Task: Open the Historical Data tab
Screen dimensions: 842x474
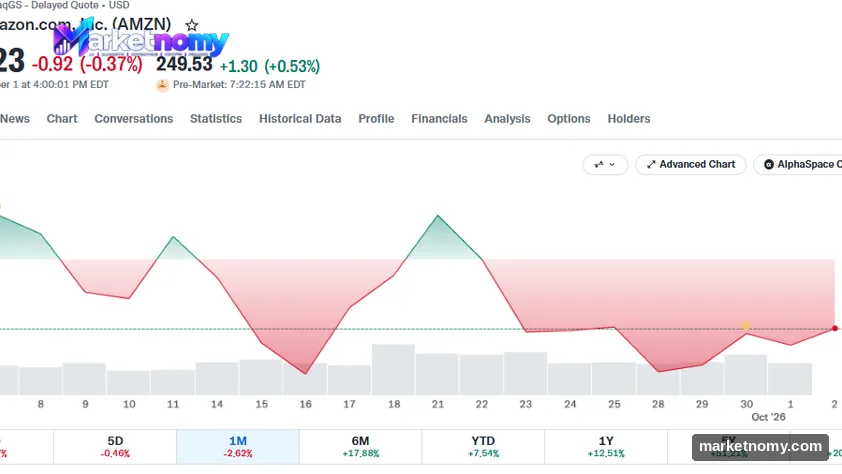Action: [x=300, y=119]
